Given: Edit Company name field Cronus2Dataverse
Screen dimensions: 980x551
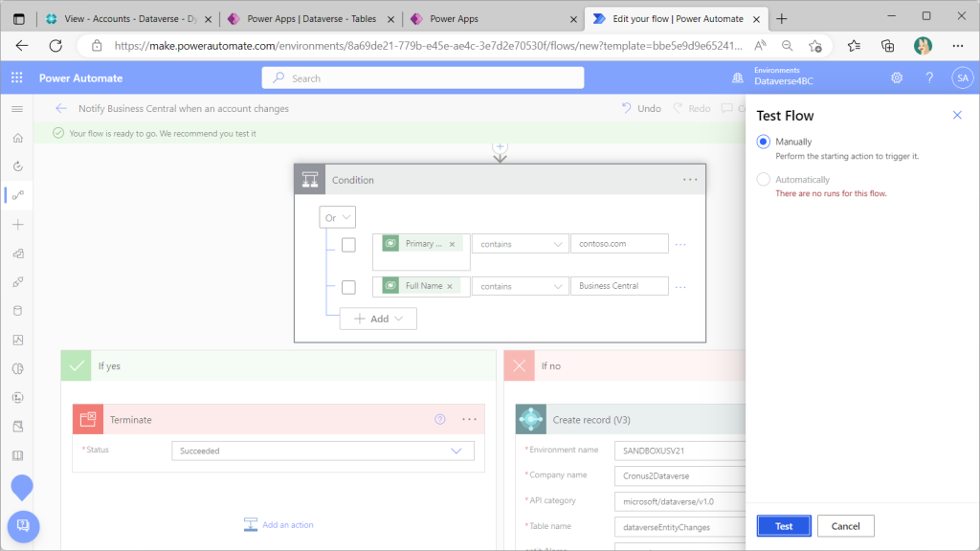Looking at the screenshot, I should pyautogui.click(x=680, y=476).
